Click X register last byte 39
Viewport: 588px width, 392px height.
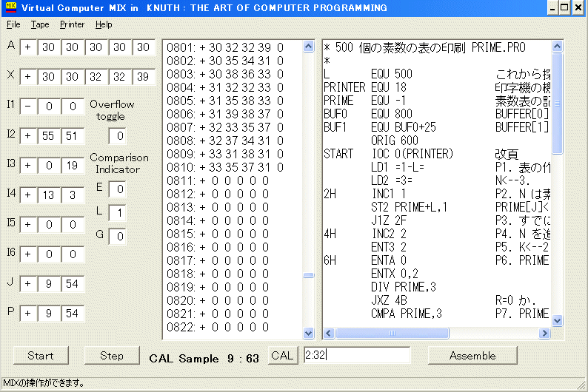pyautogui.click(x=143, y=77)
